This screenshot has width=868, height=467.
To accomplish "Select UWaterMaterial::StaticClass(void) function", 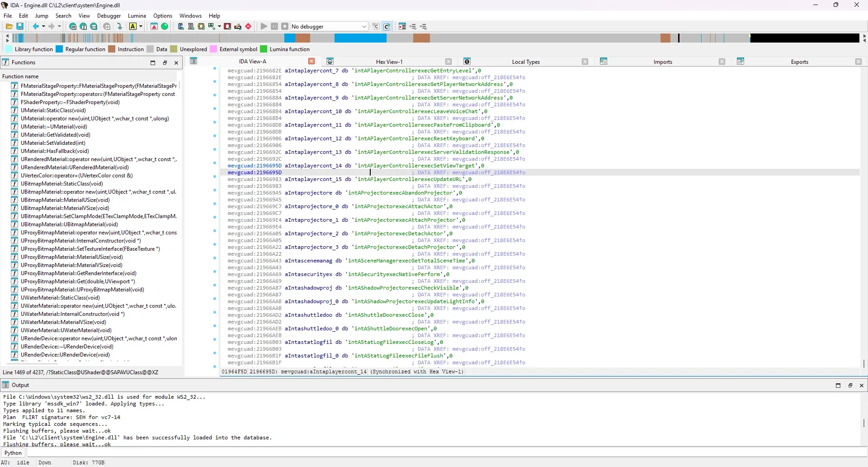I will pyautogui.click(x=60, y=298).
